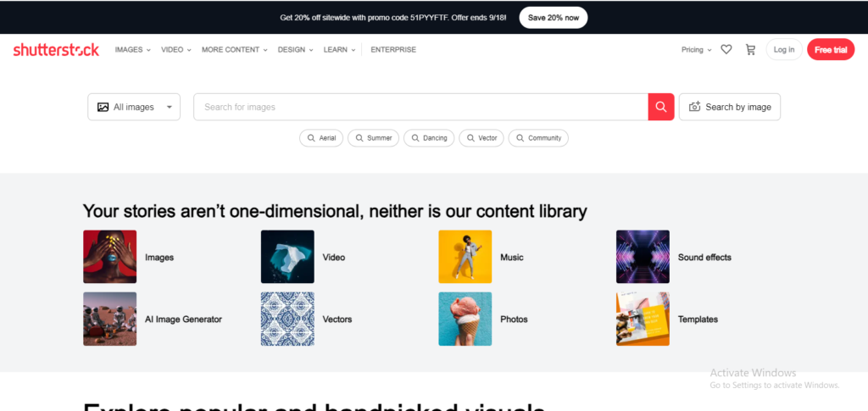Click the Log in button
Screen dimensions: 868x411
pyautogui.click(x=784, y=50)
